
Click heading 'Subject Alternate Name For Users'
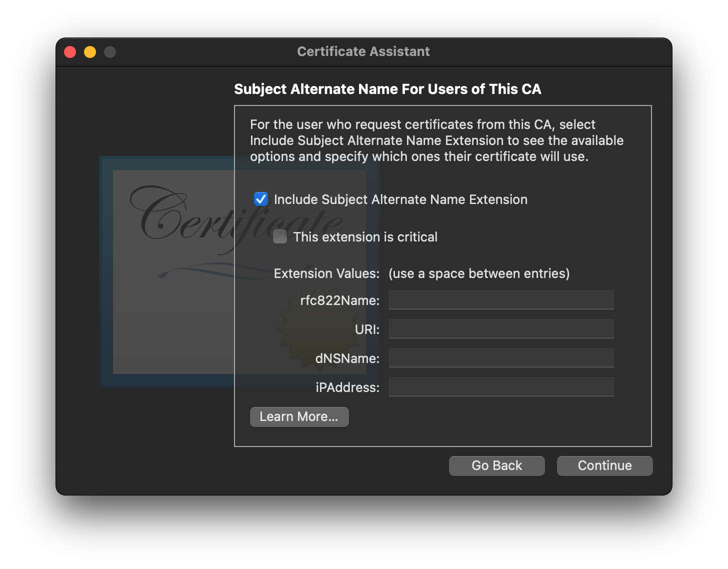tap(387, 89)
